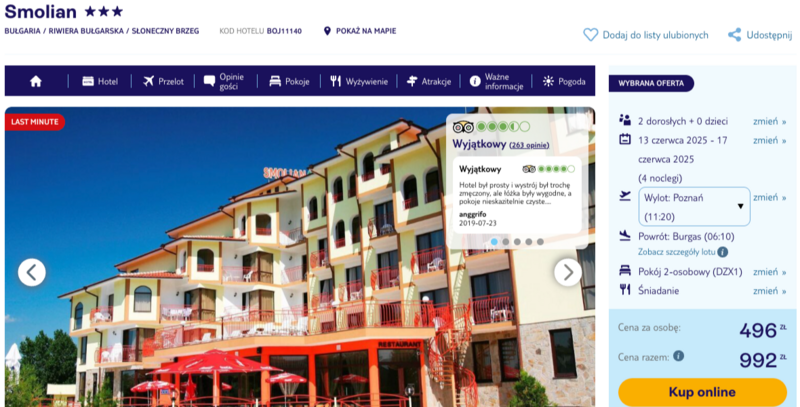Viewport: 800px width, 407px height.
Task: Show hotel location with the map pin icon
Action: (328, 31)
